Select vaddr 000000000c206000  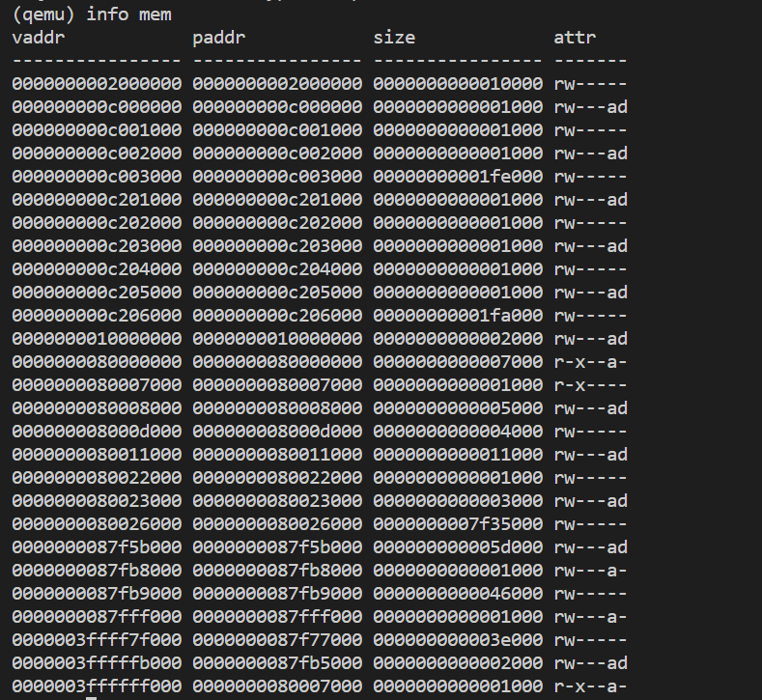98,316
